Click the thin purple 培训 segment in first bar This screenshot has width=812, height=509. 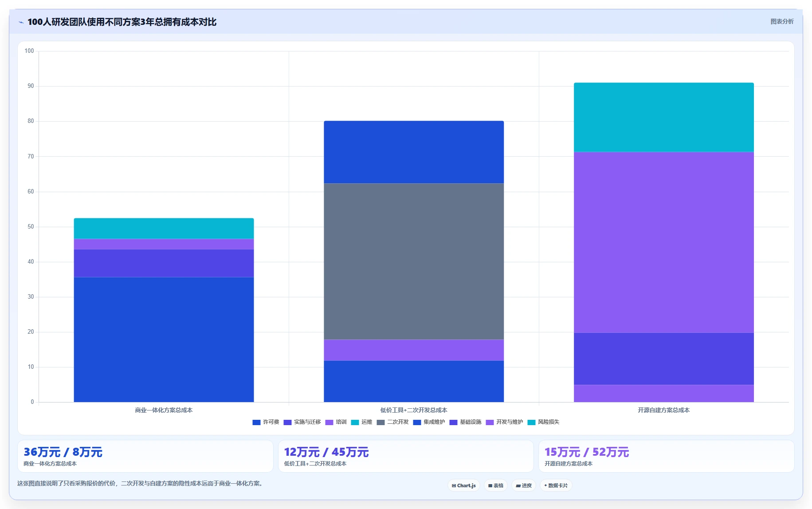click(164, 244)
